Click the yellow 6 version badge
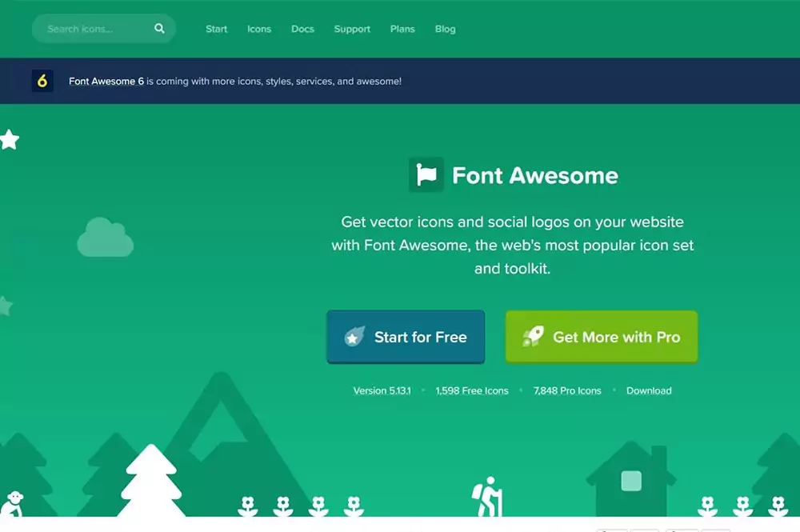800x532 pixels. click(42, 81)
